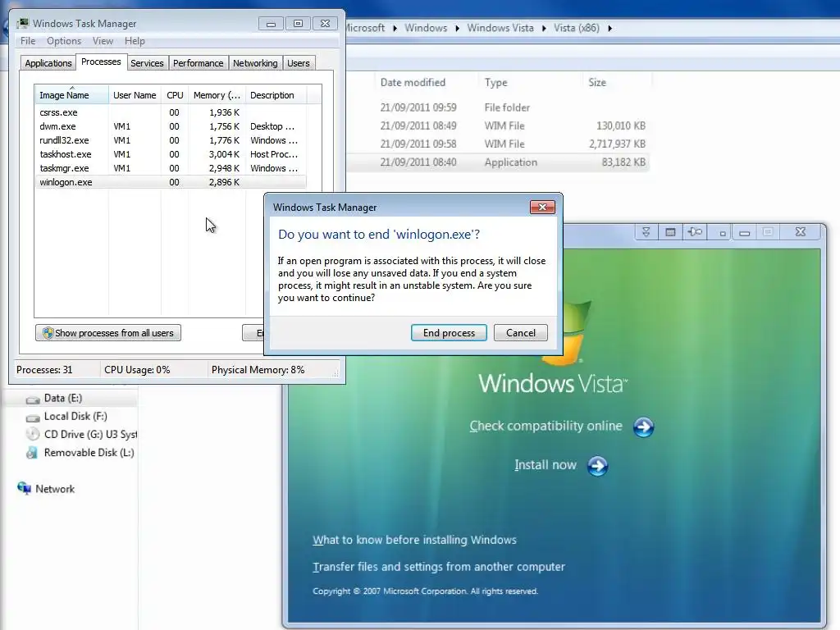Switch to the Users tab
840x630 pixels.
299,63
